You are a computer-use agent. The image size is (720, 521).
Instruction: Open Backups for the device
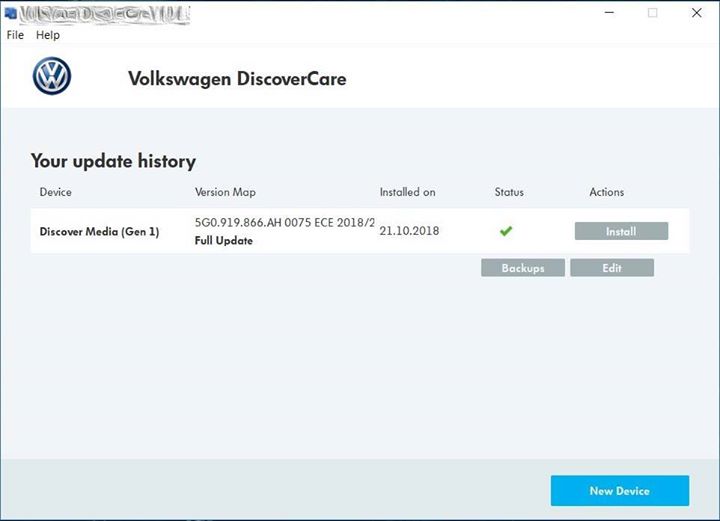(x=523, y=268)
